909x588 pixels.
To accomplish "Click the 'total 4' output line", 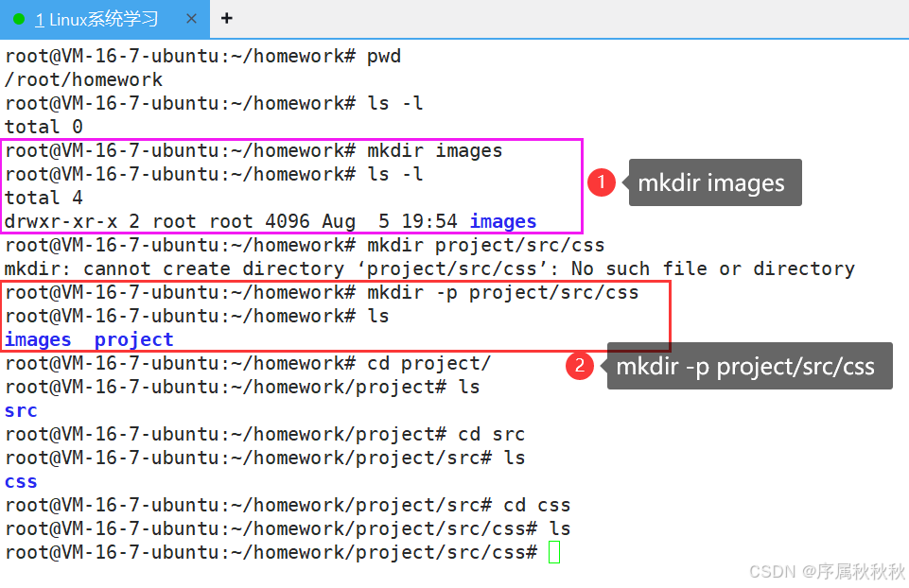I will click(x=44, y=198).
